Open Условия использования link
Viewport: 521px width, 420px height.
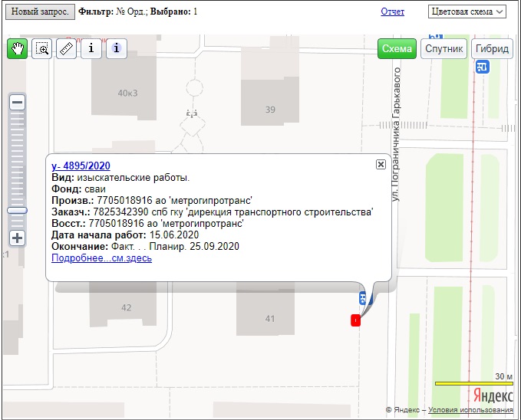470,410
